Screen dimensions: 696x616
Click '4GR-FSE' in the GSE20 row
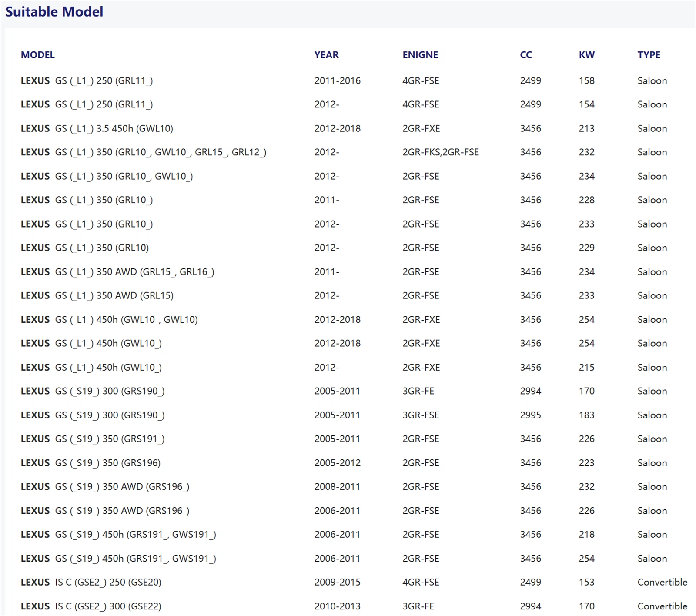[421, 582]
